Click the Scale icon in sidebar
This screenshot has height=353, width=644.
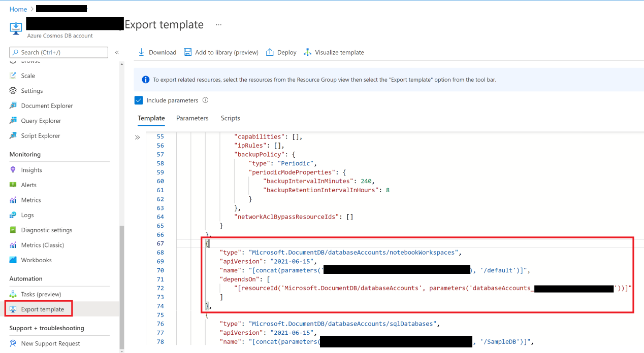point(13,76)
